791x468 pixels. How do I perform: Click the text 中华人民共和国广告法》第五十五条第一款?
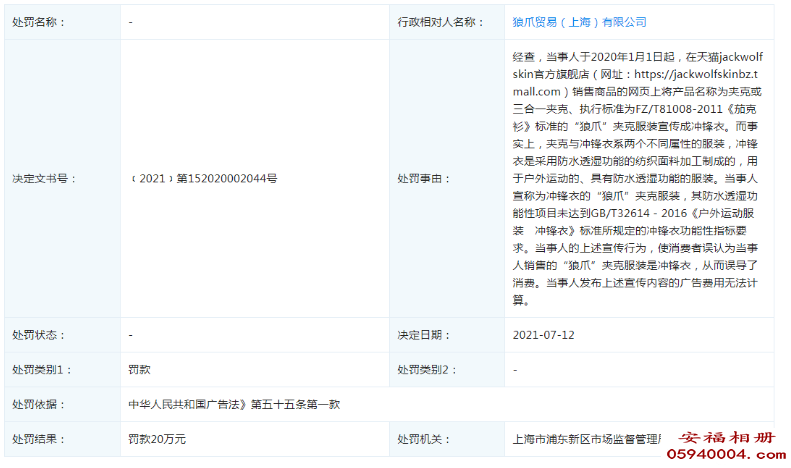pyautogui.click(x=234, y=404)
